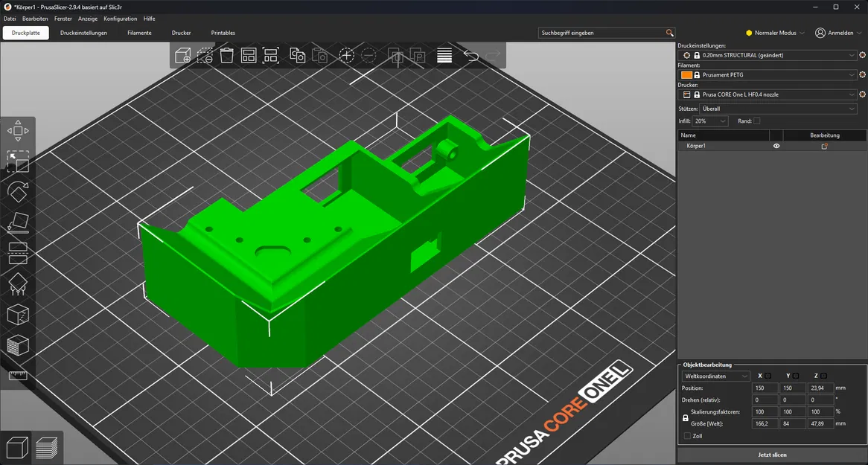Hide the object Körper1

tap(776, 146)
